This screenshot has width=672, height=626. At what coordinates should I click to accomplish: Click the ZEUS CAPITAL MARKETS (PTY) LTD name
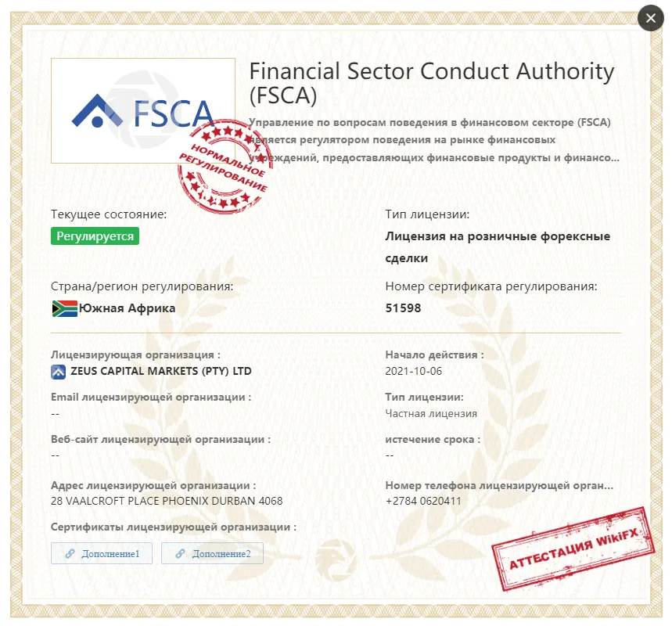pos(161,372)
